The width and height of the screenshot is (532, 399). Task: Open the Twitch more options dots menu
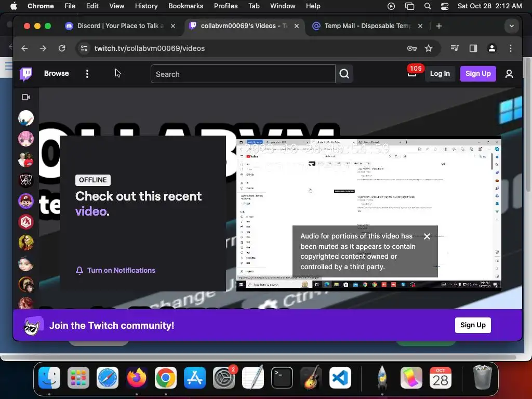coord(87,74)
